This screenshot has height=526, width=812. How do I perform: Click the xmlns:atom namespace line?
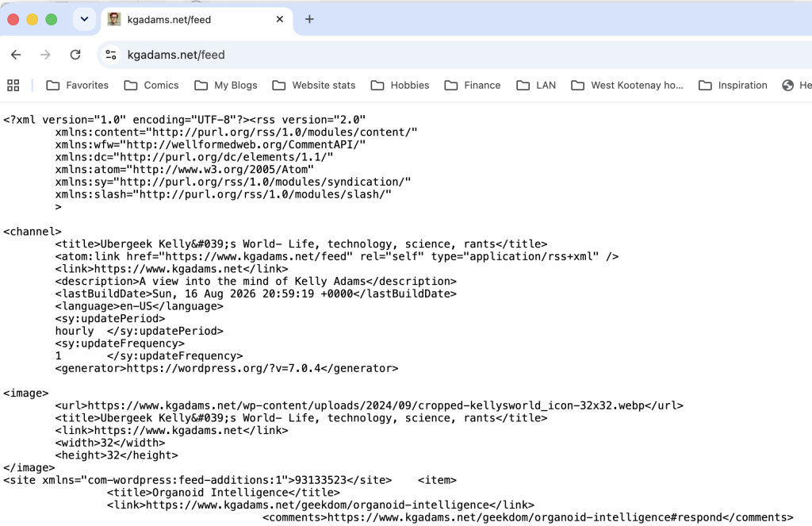click(184, 170)
